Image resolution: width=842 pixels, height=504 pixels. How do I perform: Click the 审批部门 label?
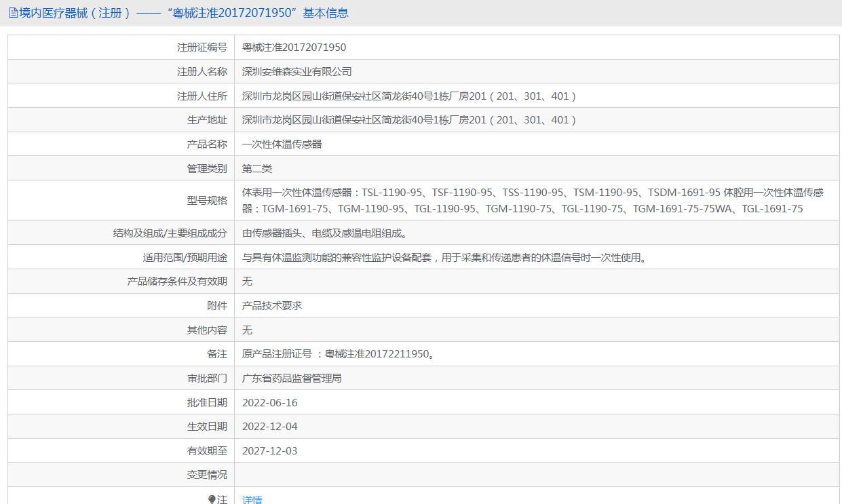[207, 379]
